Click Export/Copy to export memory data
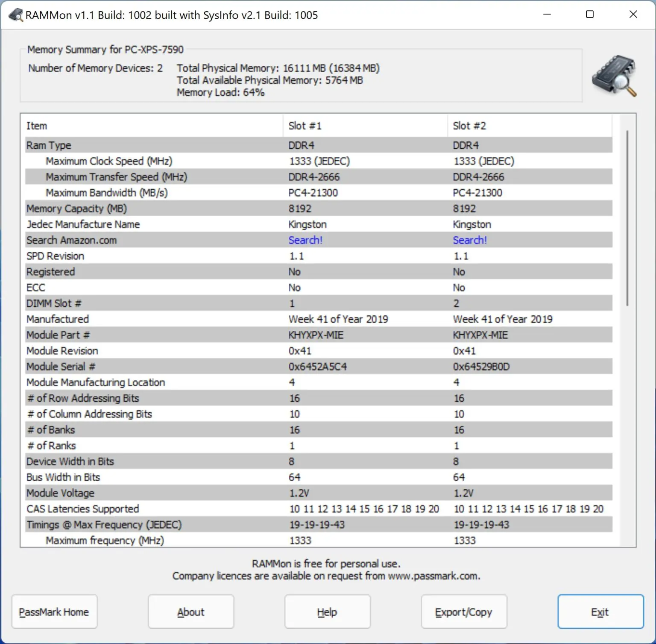 tap(464, 612)
